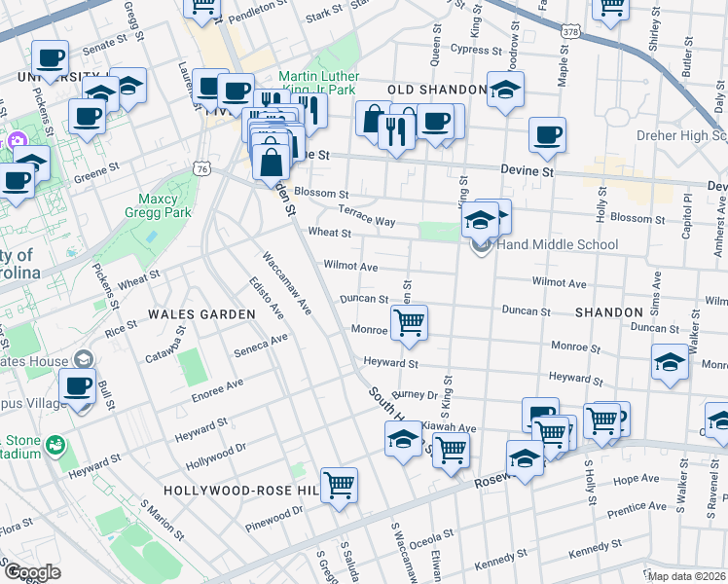This screenshot has width=728, height=584.
Task: Click the OLD SHANDON neighborhood label
Action: pyautogui.click(x=437, y=90)
